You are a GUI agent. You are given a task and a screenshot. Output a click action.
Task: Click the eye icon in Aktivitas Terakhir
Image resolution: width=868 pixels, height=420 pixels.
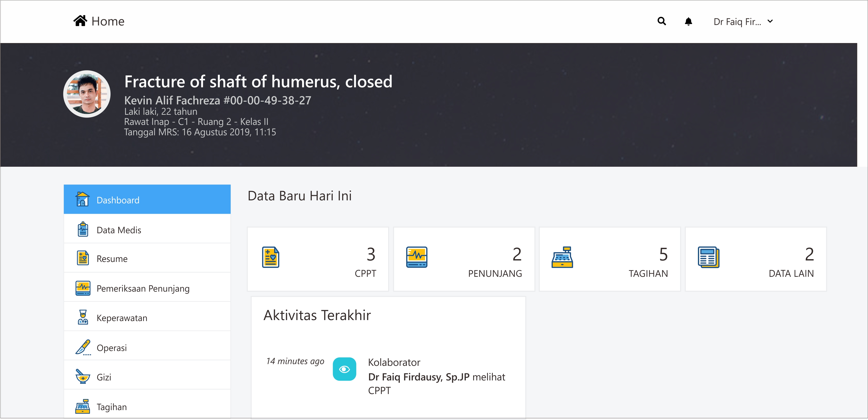point(344,369)
